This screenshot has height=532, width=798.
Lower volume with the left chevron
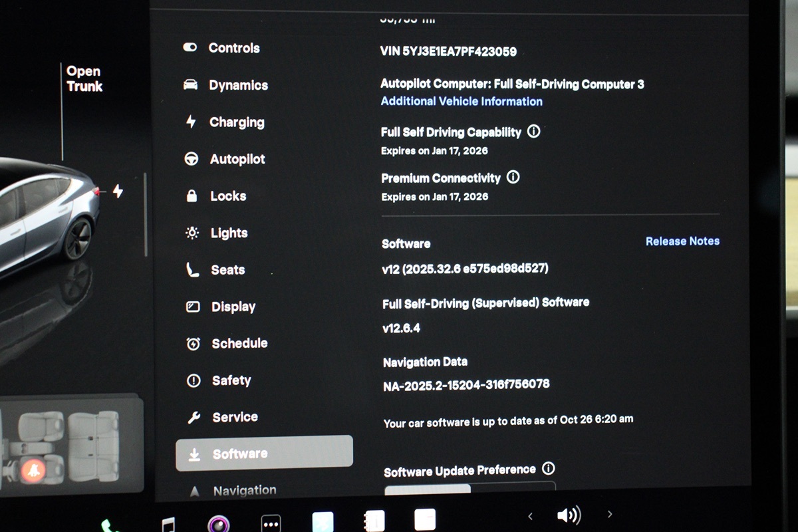[530, 515]
